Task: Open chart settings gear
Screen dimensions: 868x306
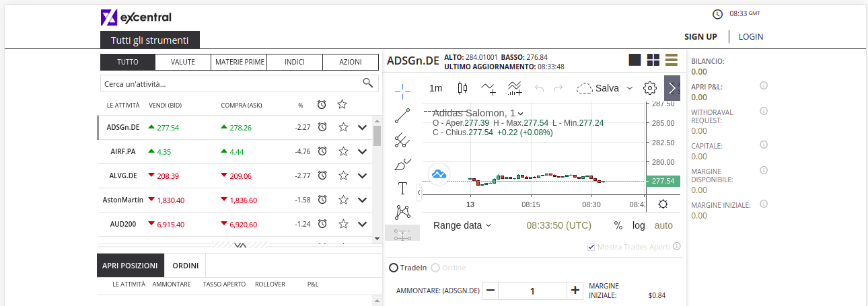Action: point(649,88)
